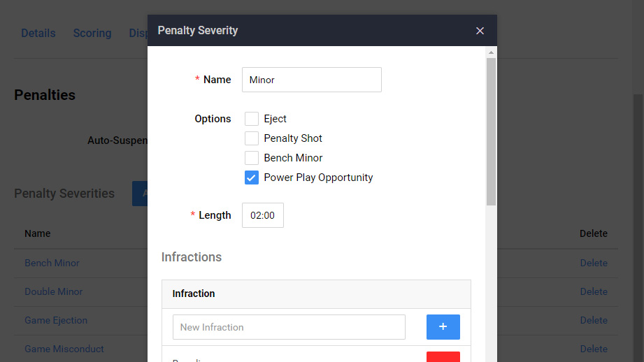The width and height of the screenshot is (644, 362).
Task: Open the Game Misconduct severity link
Action: (x=64, y=349)
